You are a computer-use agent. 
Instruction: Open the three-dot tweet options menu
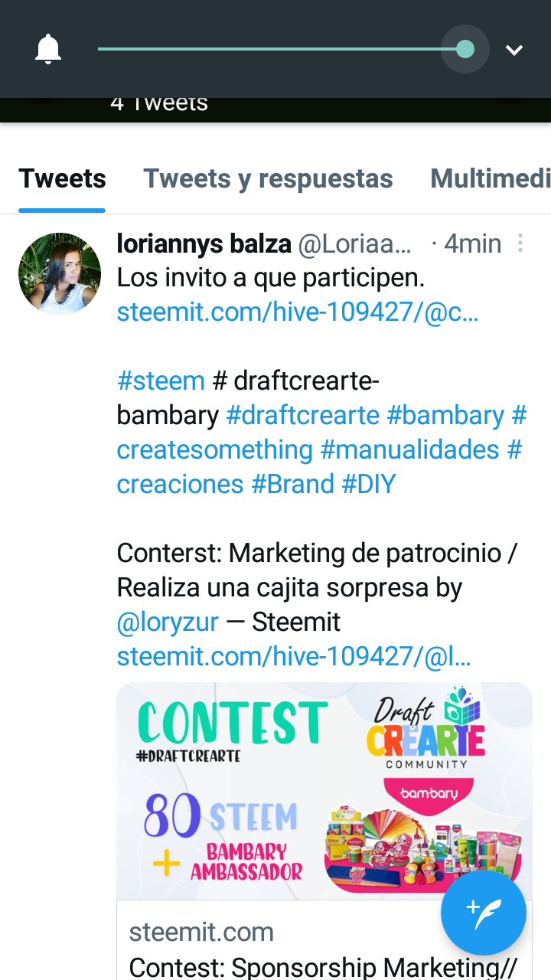pyautogui.click(x=520, y=243)
